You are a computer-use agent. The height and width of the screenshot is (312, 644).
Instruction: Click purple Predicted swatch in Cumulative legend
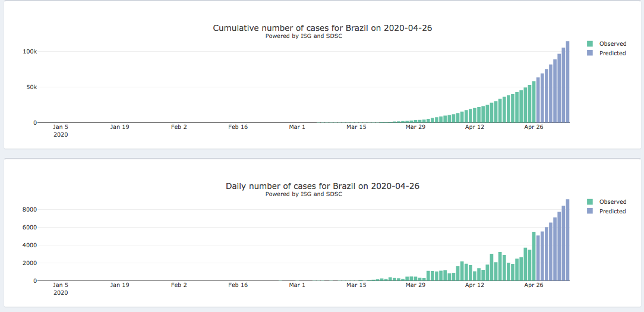[x=590, y=53]
